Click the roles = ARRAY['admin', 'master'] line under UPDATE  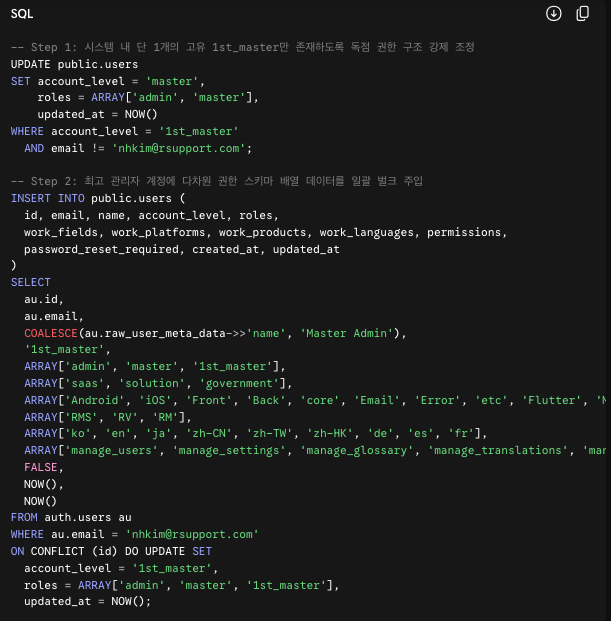coord(148,98)
